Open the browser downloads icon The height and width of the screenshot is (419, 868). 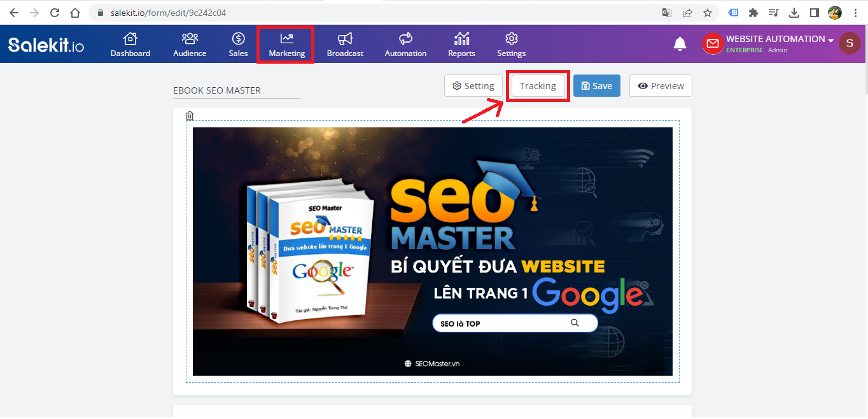click(x=794, y=13)
